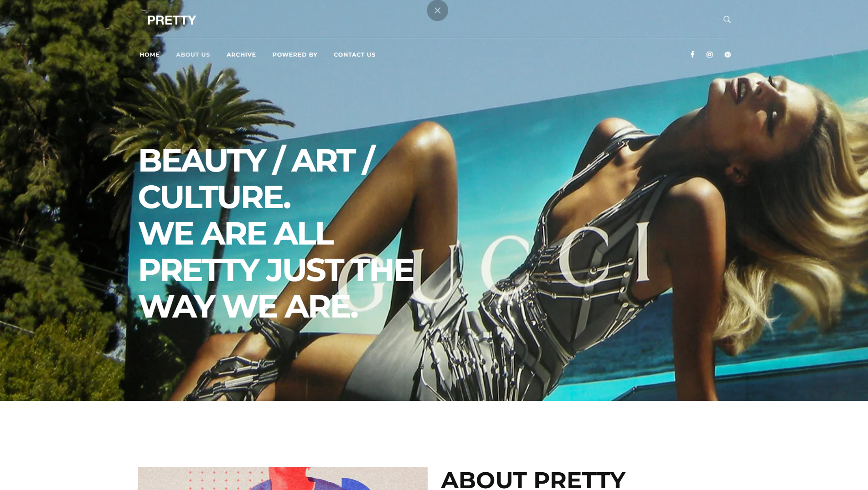Navigate to CONTACT US page

pyautogui.click(x=354, y=54)
